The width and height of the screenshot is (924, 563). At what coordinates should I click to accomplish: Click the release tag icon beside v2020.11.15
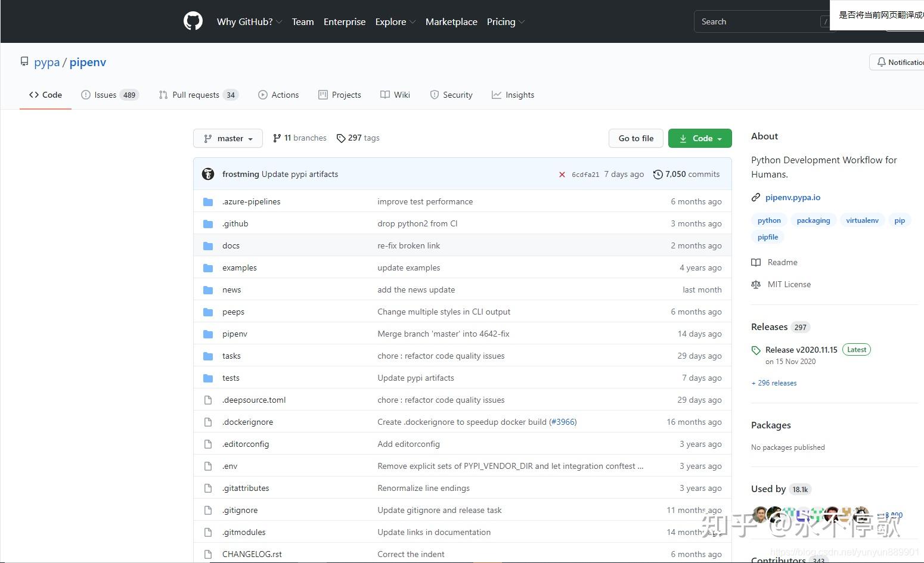756,350
